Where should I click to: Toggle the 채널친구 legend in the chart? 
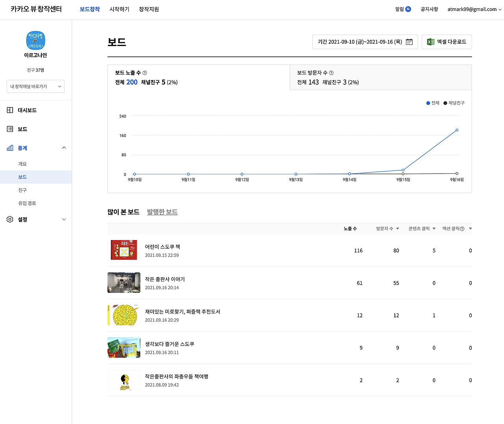[x=454, y=103]
